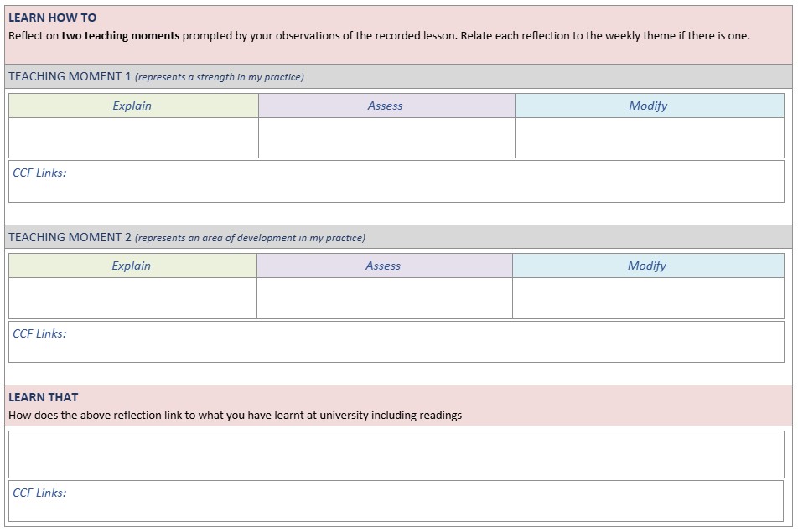Click the empty Assess cell under Teaching Moment 1

386,138
